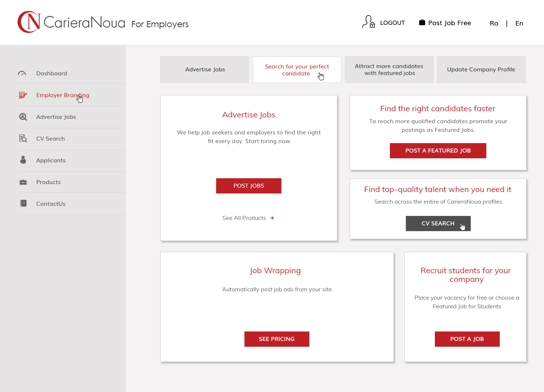Open ContactUs using its address-book icon
Viewport: 544px width, 392px height.
(23, 203)
